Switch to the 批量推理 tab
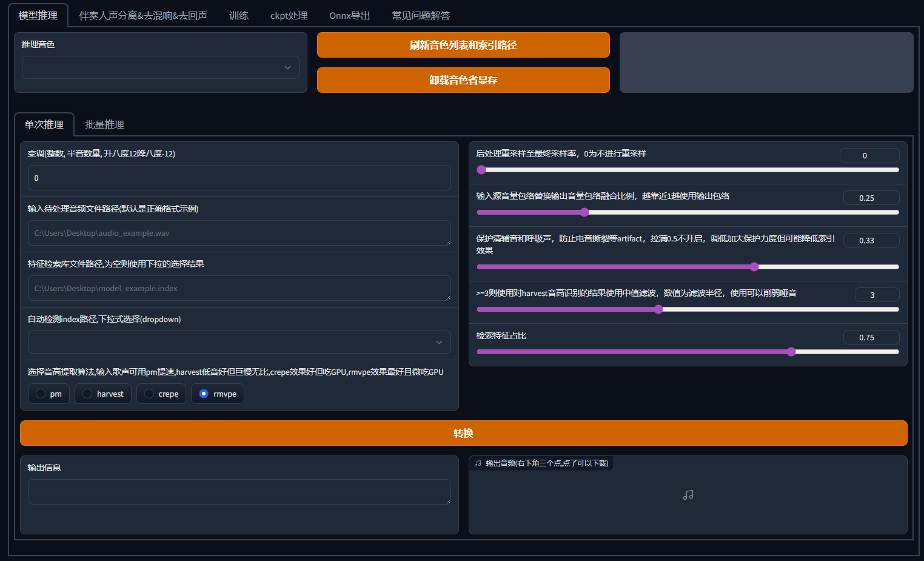This screenshot has width=924, height=561. (x=104, y=124)
